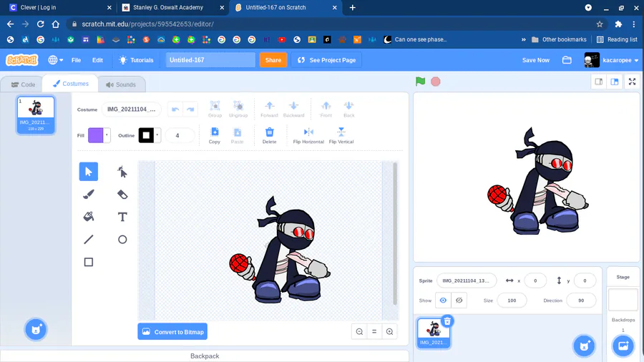Click the outline width field
The width and height of the screenshot is (644, 362).
click(180, 135)
